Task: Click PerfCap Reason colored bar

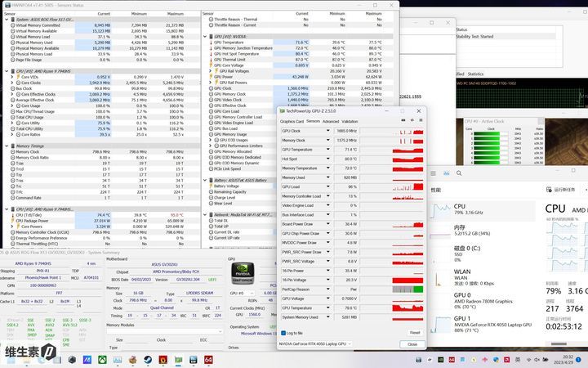Action: (408, 289)
